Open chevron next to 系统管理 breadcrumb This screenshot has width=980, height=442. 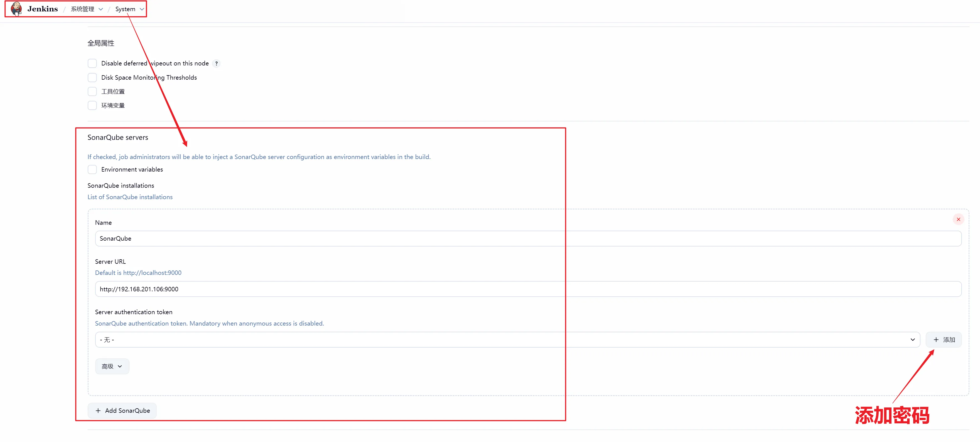coord(101,9)
